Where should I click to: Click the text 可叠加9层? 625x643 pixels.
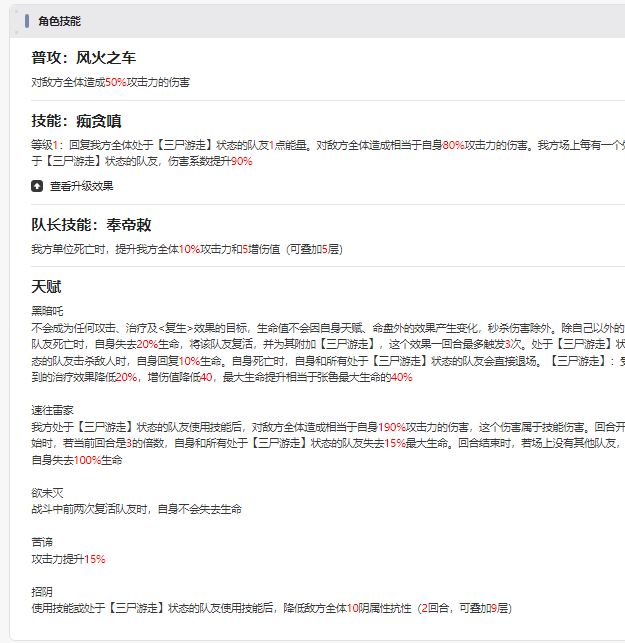point(483,608)
